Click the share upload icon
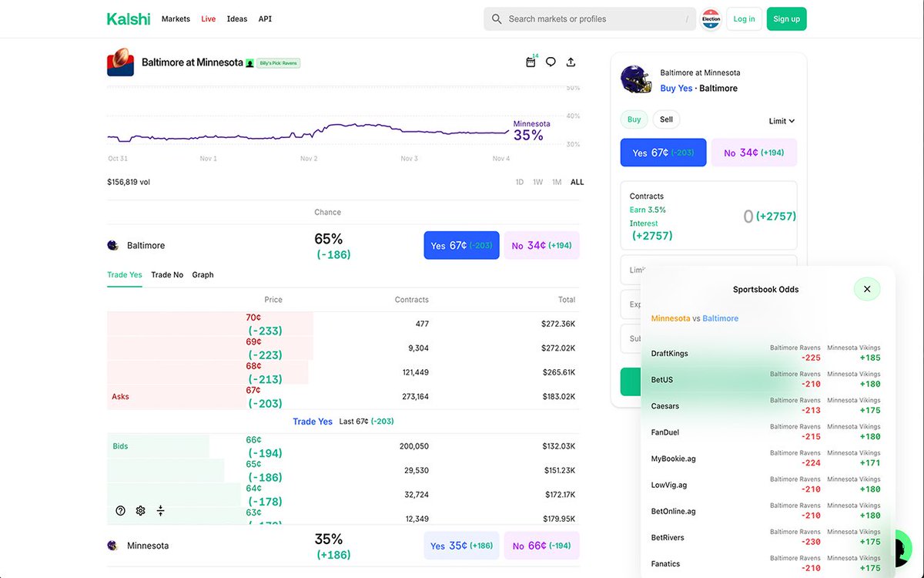Screen dimensions: 924x578 coord(571,62)
